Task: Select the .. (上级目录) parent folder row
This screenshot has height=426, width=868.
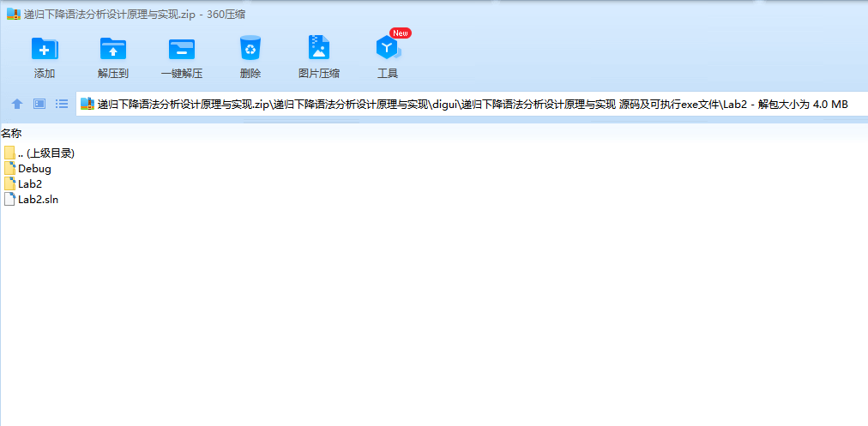Action: pos(39,153)
